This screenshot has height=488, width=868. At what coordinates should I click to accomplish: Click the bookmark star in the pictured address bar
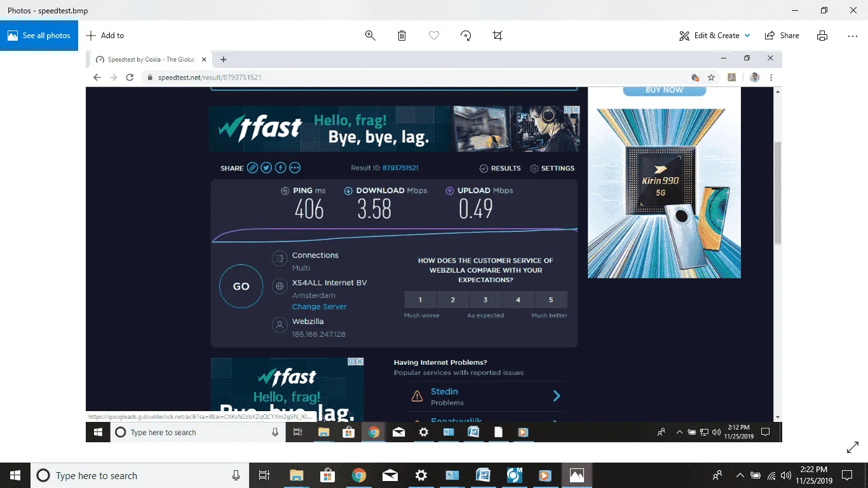click(x=712, y=78)
